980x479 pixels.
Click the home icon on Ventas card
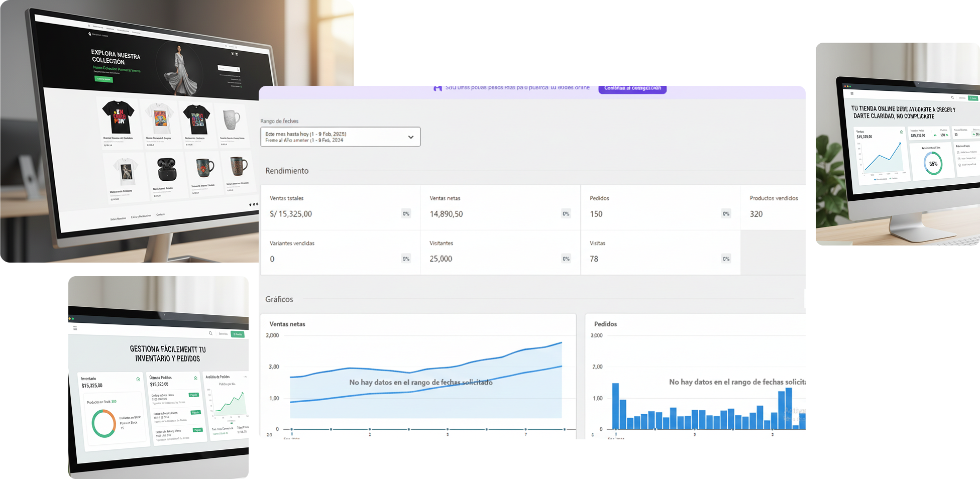coord(901,132)
